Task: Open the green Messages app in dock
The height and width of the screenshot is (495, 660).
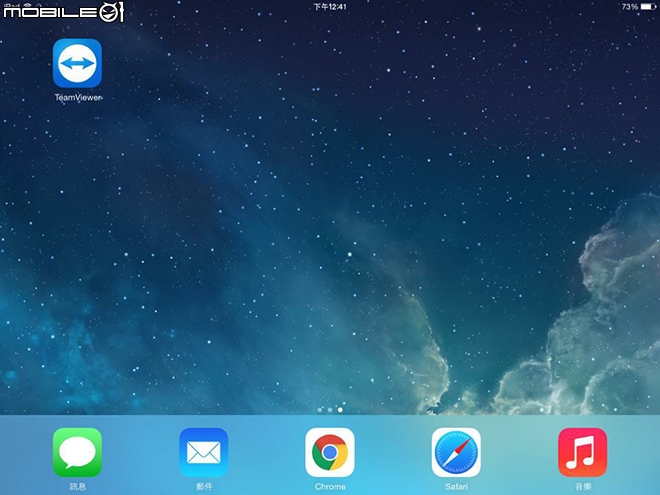Action: (77, 452)
